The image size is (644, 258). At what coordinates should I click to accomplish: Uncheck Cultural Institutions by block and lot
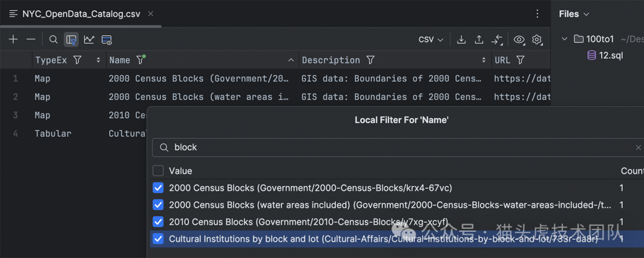158,239
